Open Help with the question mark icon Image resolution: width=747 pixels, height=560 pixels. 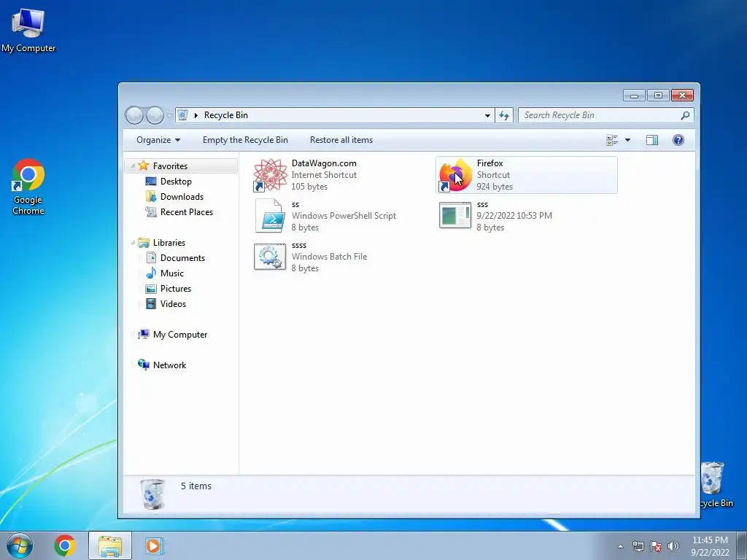point(678,140)
